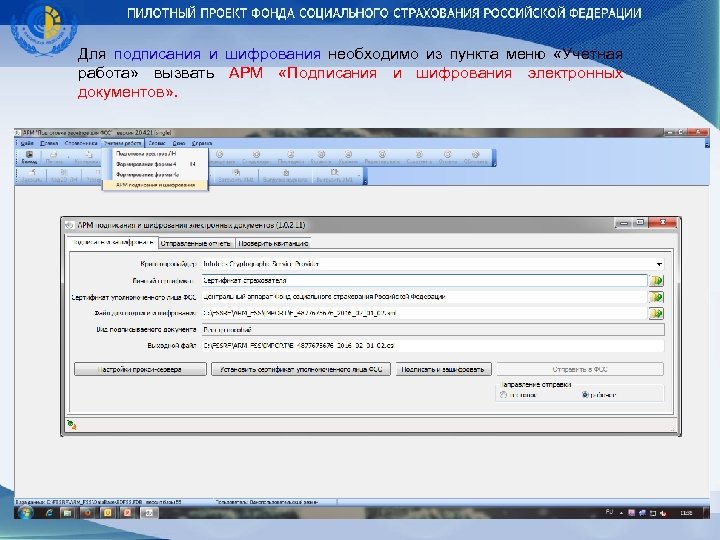Viewport: 720px width, 540px height.
Task: Click the FSS authorized person certificate field
Action: [424, 297]
